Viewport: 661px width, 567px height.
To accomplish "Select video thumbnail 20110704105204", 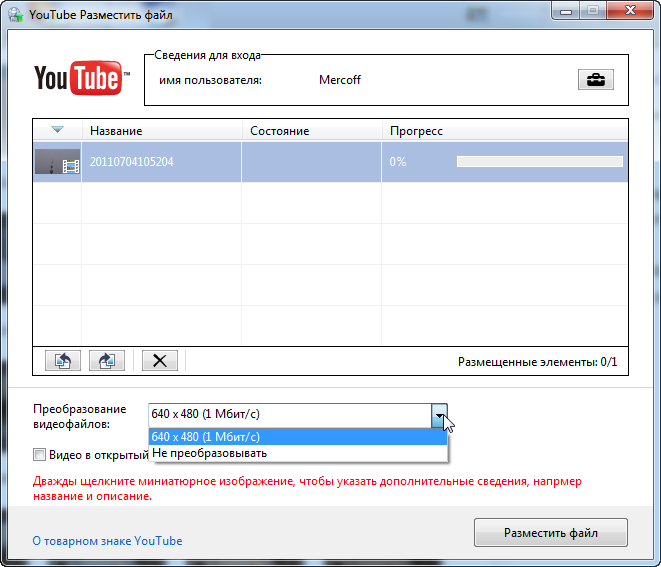I will tap(57, 162).
